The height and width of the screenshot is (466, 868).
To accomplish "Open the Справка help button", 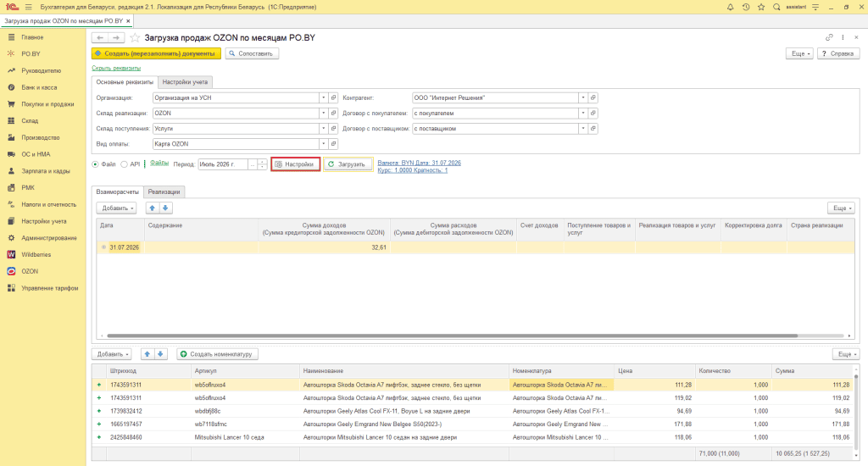I will [838, 53].
